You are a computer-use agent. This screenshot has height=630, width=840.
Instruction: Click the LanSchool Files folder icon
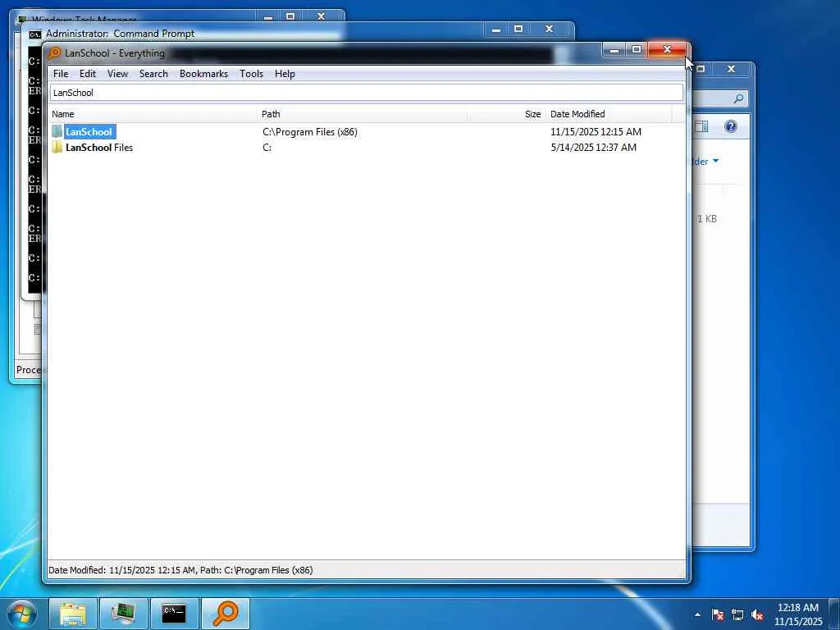point(57,148)
